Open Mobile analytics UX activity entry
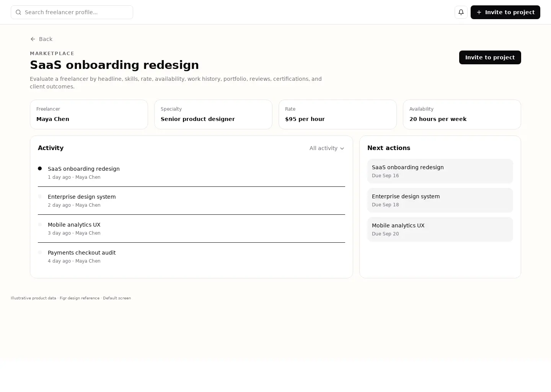This screenshot has height=392, width=551. tap(191, 229)
